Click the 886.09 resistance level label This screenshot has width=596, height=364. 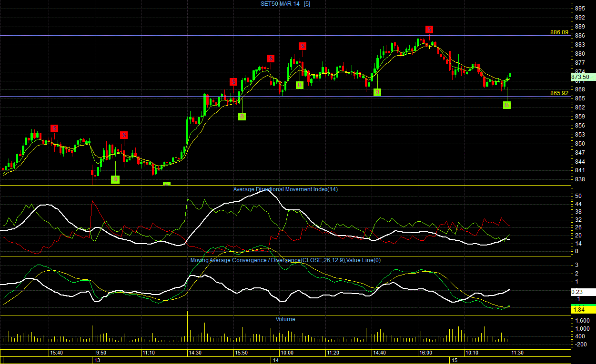[559, 32]
